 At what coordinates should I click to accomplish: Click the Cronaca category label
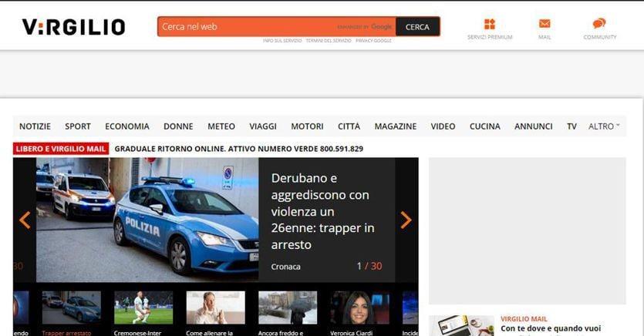click(285, 267)
